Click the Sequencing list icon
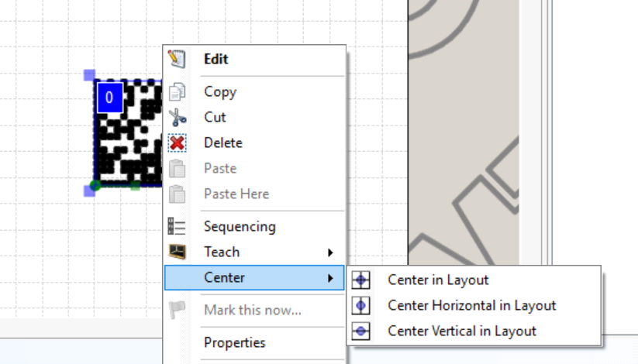 (x=177, y=226)
